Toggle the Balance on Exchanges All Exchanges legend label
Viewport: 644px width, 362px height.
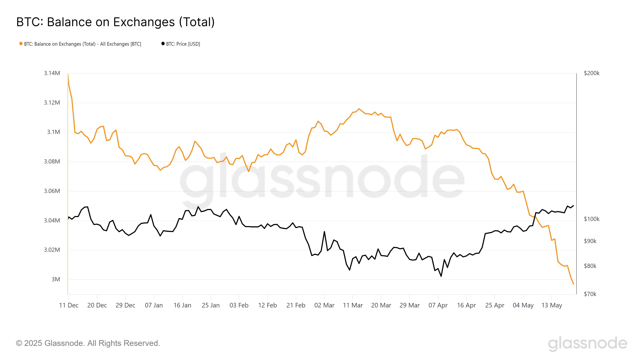[83, 44]
